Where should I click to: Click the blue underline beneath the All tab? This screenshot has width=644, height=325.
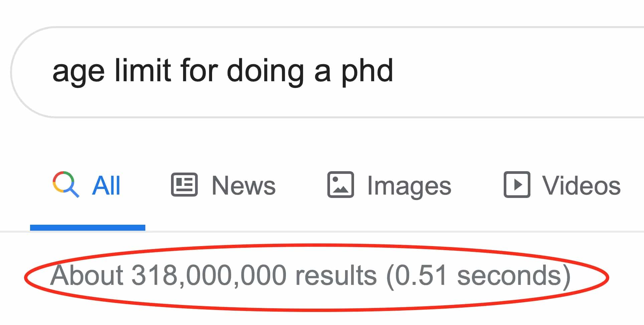point(88,228)
